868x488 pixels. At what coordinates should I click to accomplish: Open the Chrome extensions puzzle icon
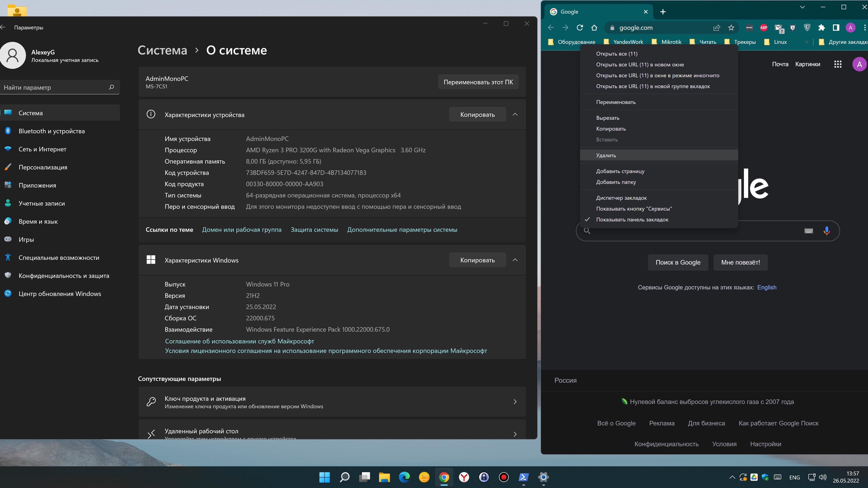[821, 28]
